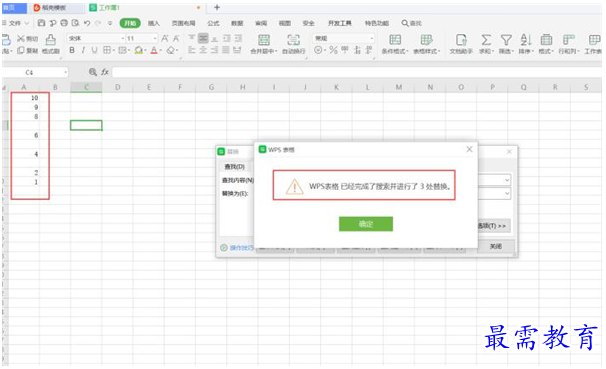606x369 pixels.
Task: Open the 文件 menu
Action: pos(15,23)
